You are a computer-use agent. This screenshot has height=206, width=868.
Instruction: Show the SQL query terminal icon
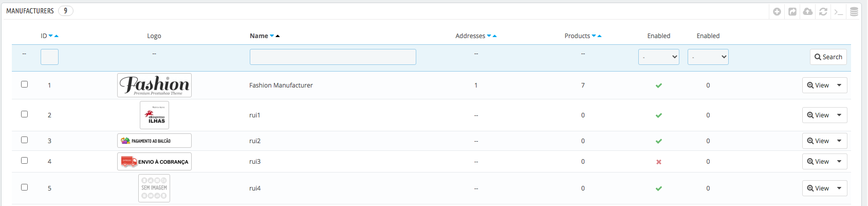839,11
